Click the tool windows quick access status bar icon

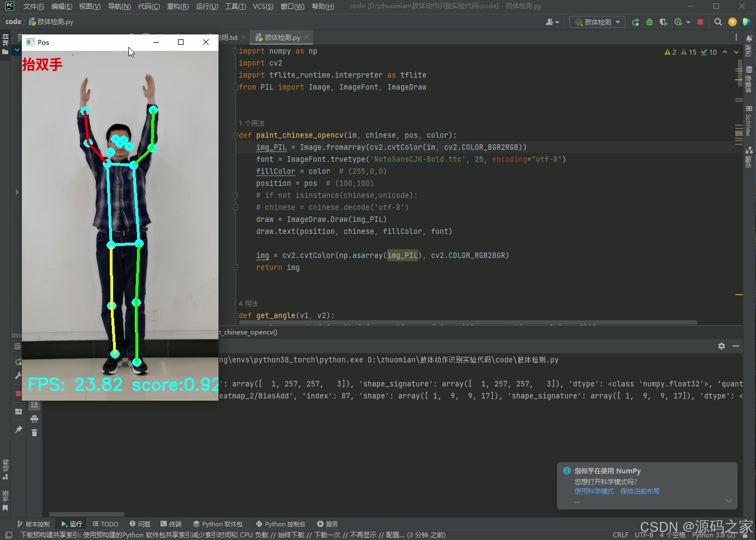tap(8, 535)
